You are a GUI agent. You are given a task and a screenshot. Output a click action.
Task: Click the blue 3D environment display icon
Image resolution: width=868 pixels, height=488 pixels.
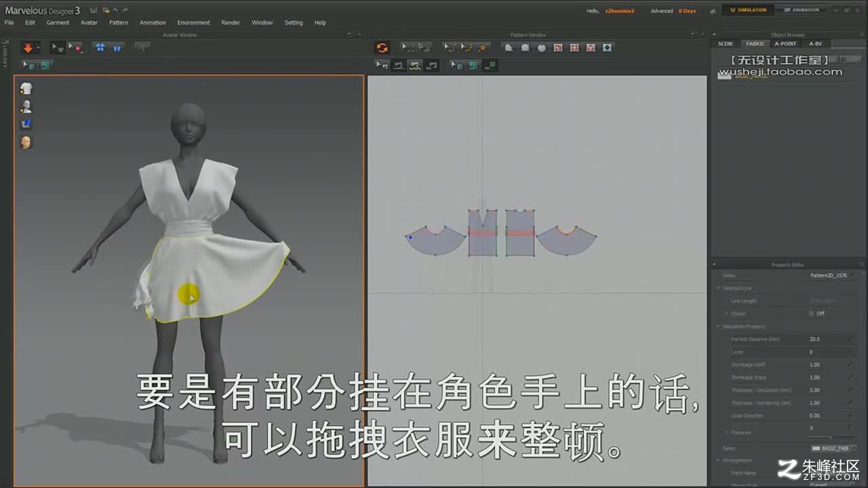coord(26,124)
